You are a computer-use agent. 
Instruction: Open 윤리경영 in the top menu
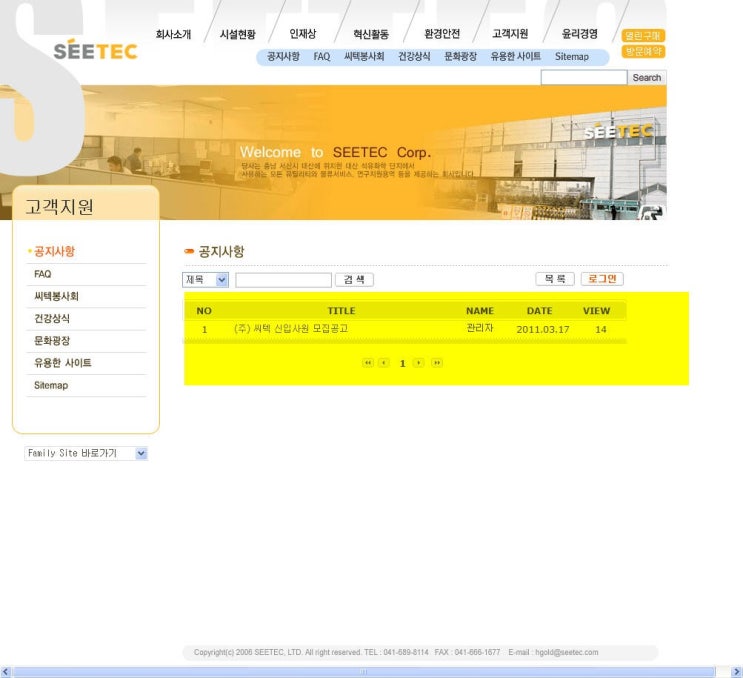[x=580, y=34]
